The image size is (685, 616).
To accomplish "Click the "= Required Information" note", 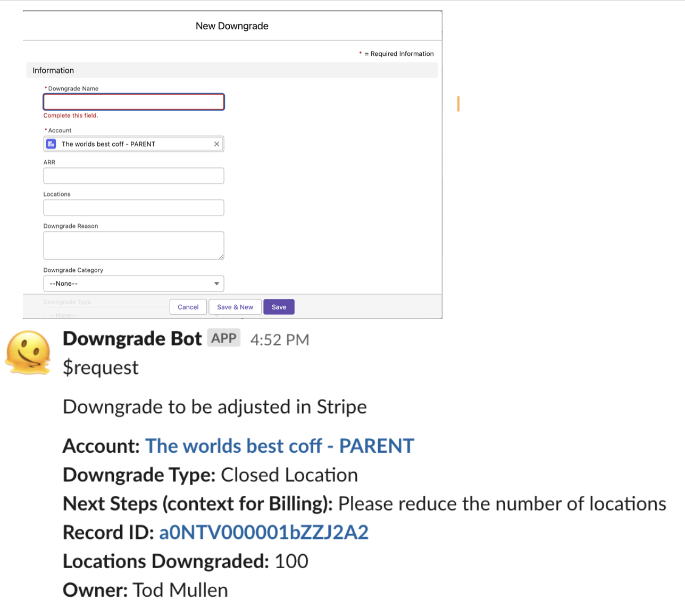I will coord(399,54).
